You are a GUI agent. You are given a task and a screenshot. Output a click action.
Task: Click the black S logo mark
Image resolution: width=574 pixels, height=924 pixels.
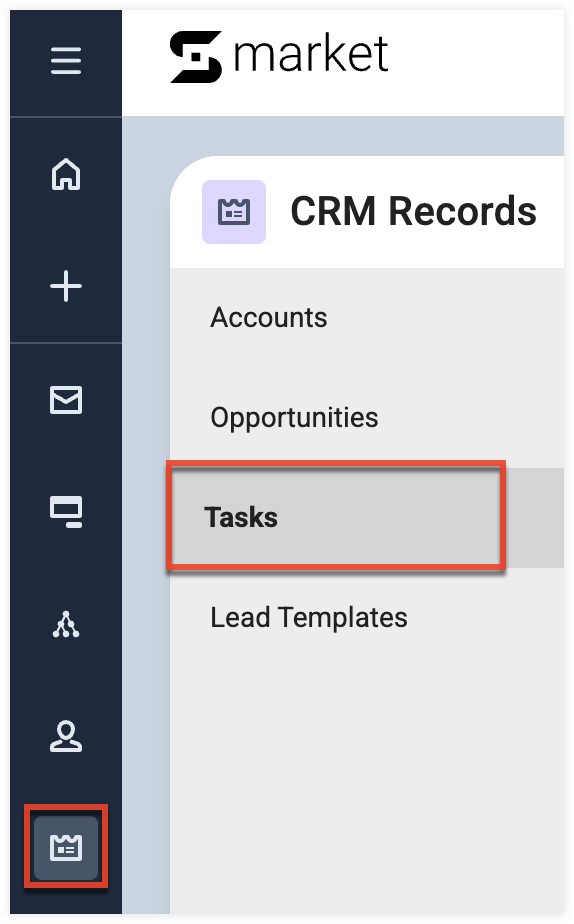(196, 57)
